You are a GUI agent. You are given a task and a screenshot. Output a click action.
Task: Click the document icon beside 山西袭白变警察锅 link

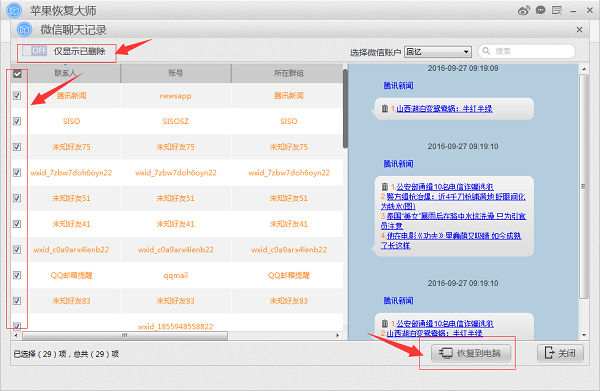385,109
